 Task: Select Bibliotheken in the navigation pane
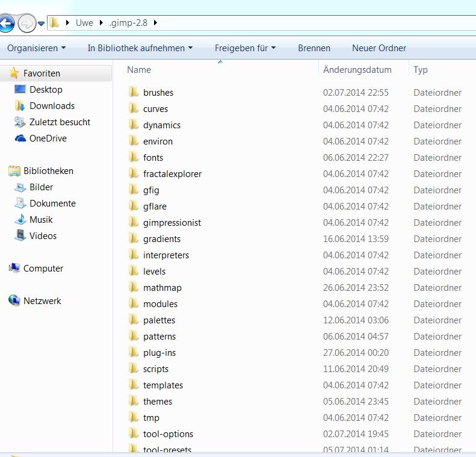[48, 171]
